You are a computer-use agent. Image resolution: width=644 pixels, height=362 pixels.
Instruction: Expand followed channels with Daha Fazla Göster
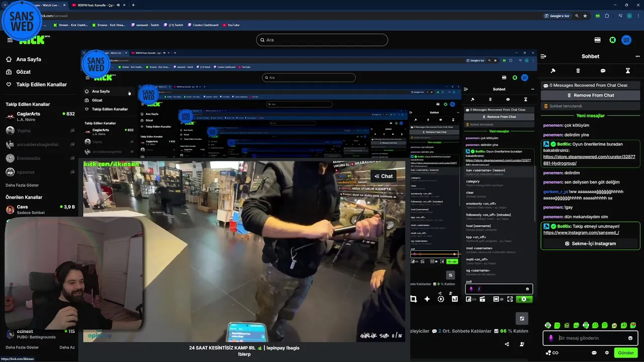[x=22, y=185]
